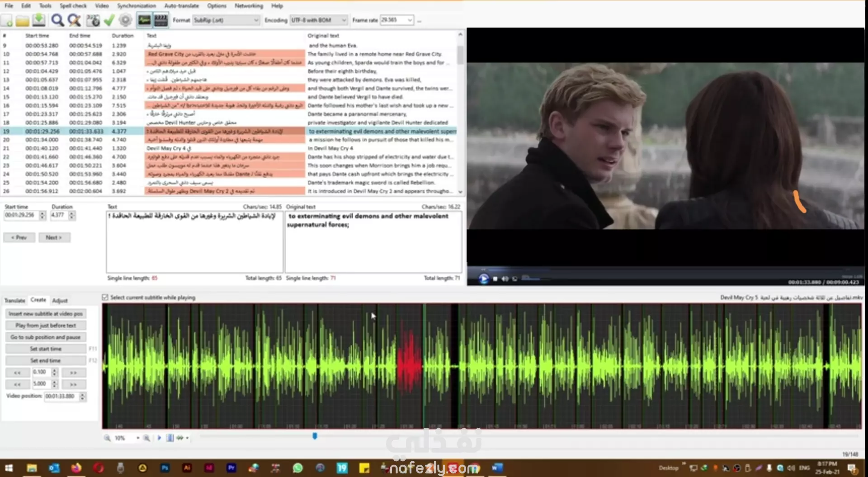Open the waveform zoom 10% dropdown
Screen dimensions: 868x477
(x=137, y=438)
